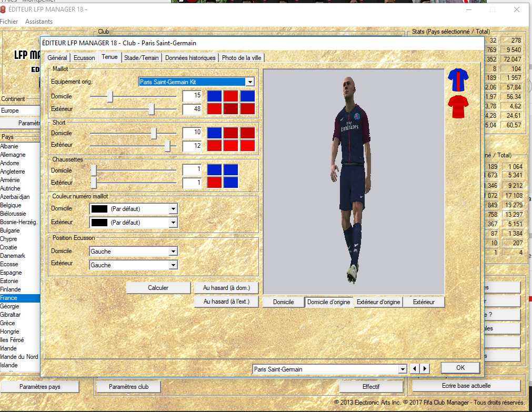532x412 pixels.
Task: Expand the Equipement orig. dropdown
Action: coord(250,82)
